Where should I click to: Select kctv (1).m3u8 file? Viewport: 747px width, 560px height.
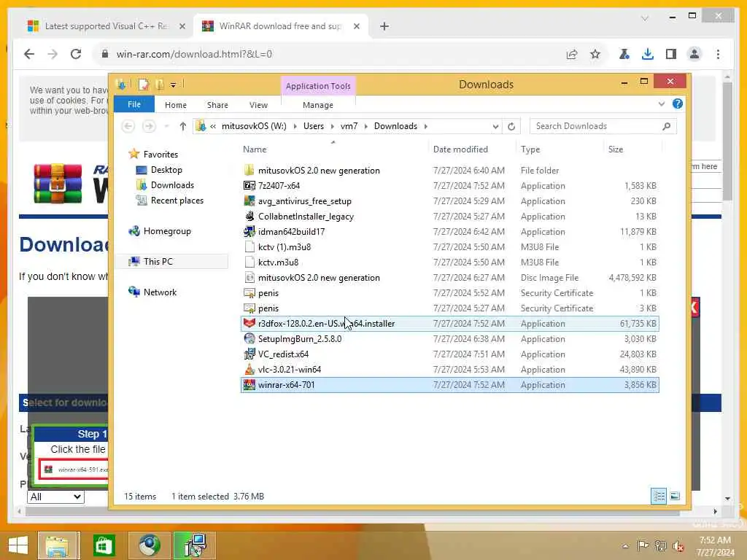(x=449, y=247)
